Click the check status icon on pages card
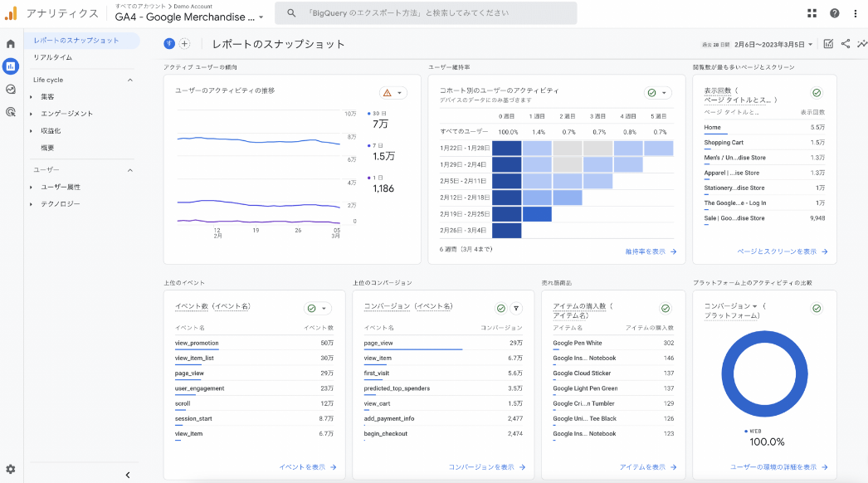Viewport: 868px width, 483px height. (x=817, y=93)
